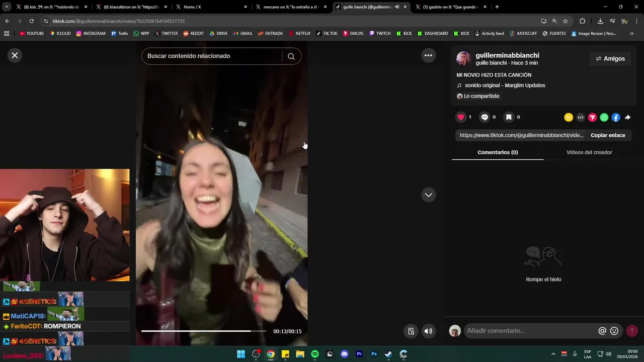Open Chrome downloads icon

600,21
